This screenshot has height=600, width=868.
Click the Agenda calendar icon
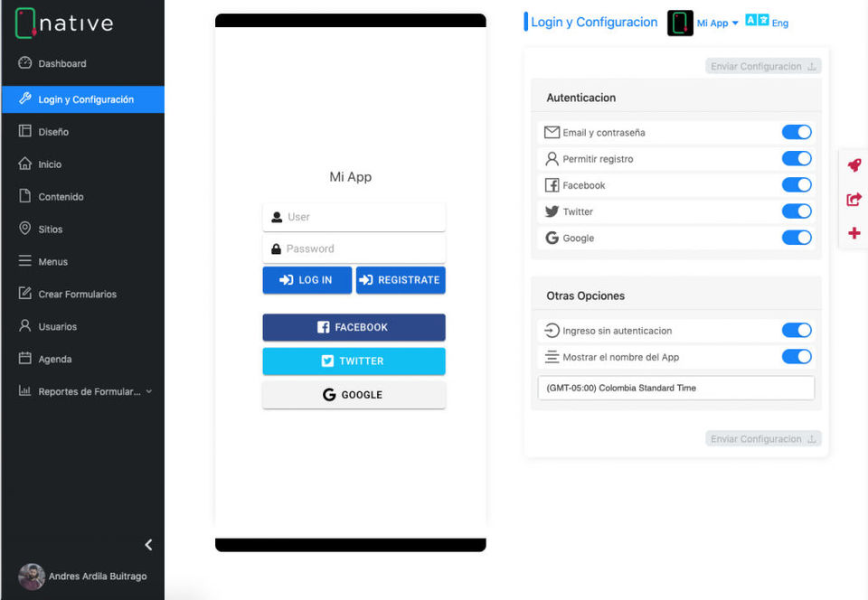coord(25,358)
